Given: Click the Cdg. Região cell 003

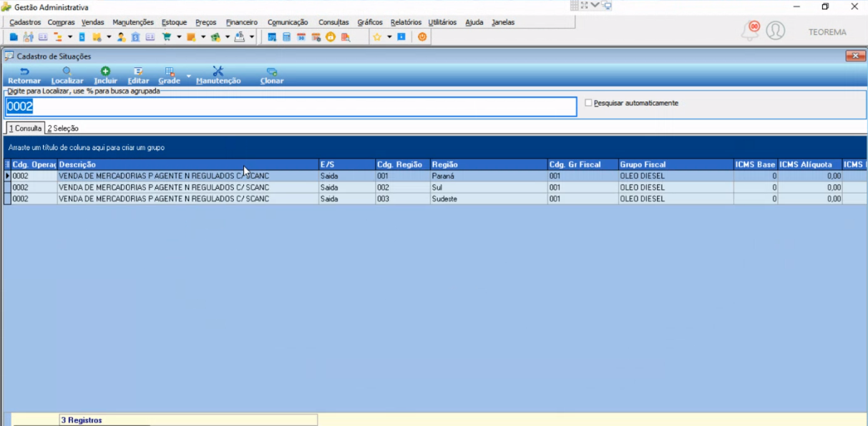Looking at the screenshot, I should coord(403,199).
